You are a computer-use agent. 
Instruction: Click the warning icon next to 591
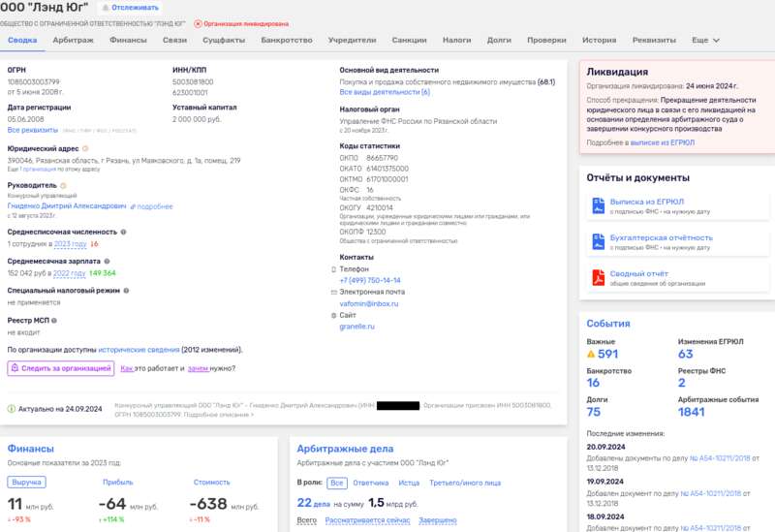tap(591, 354)
